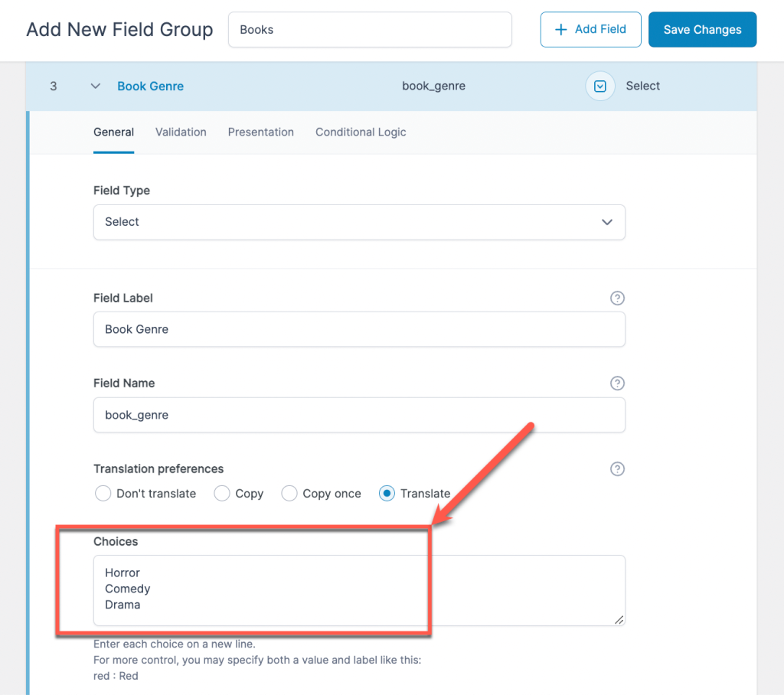Screen dimensions: 784x695
Task: Go to the Conditional Logic tab
Action: (361, 132)
